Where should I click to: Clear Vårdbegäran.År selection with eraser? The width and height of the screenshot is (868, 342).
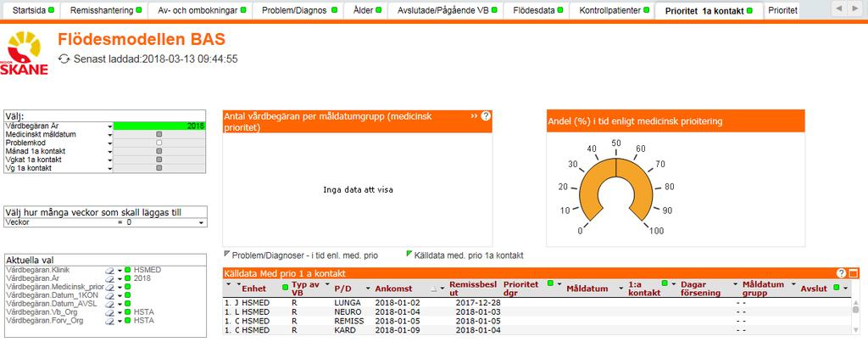[109, 278]
